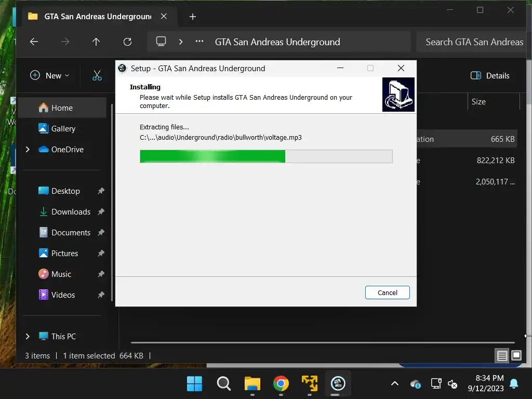The height and width of the screenshot is (399, 532).
Task: Sort files by the Size column
Action: [494, 101]
